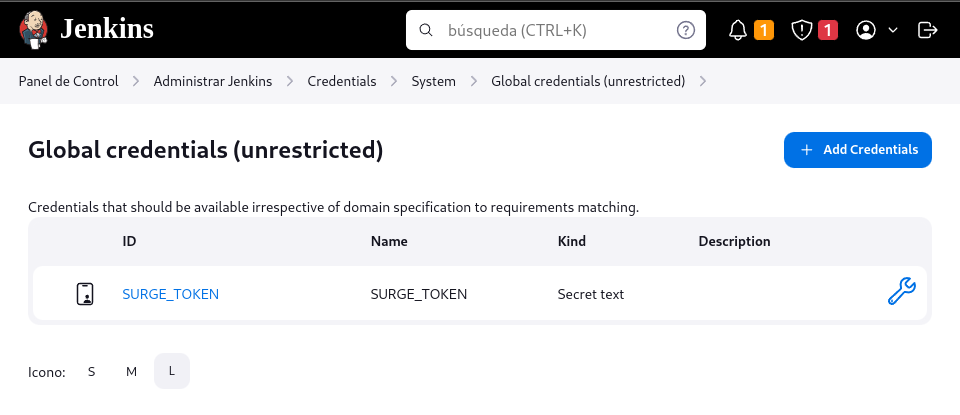Click the credential type icon for SURGE_TOKEN
Viewport: 960px width, 415px height.
pyautogui.click(x=85, y=294)
